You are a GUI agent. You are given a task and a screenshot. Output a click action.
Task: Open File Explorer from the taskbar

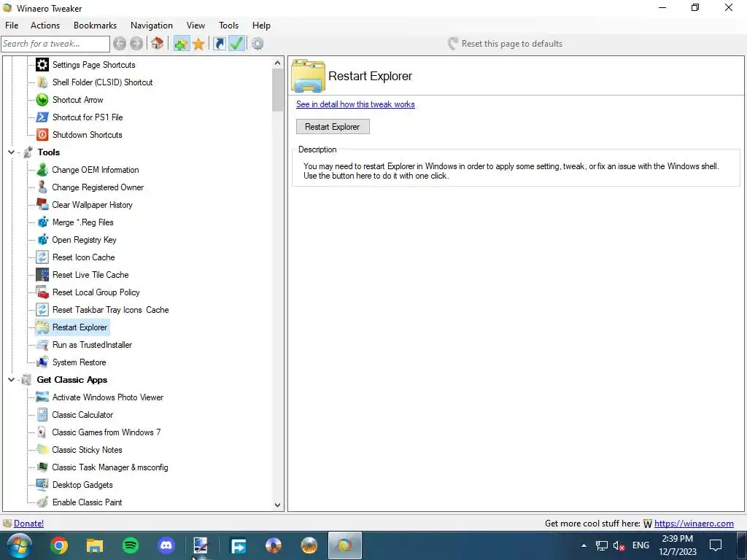(x=95, y=545)
